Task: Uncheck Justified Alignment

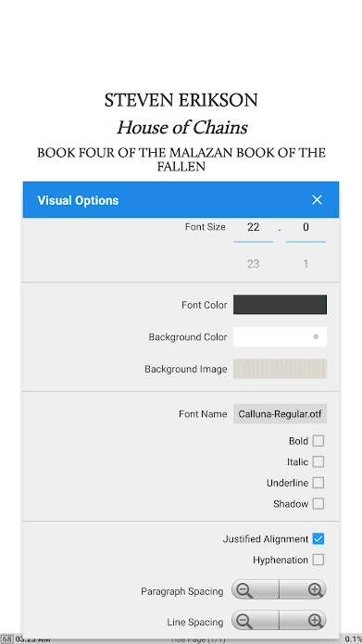Action: coord(318,538)
